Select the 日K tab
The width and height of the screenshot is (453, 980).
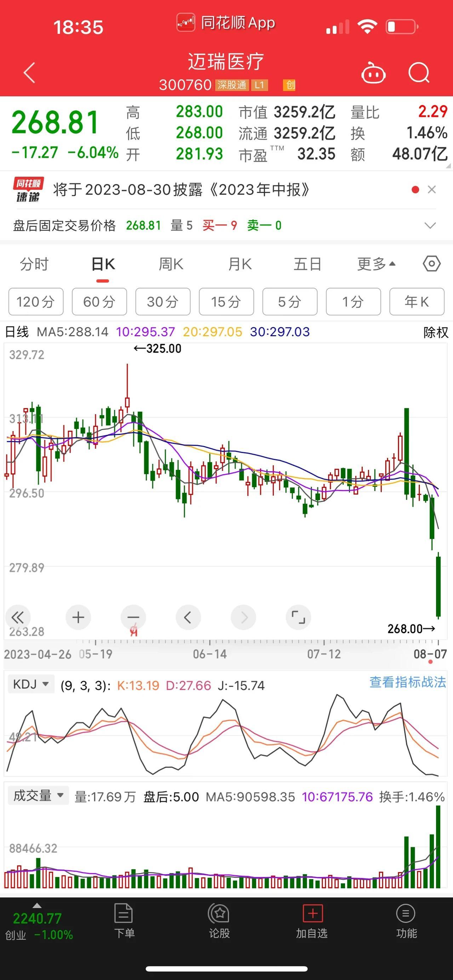click(103, 264)
